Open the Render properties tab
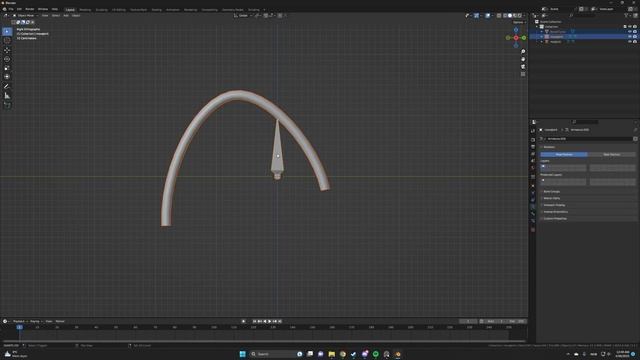Image resolution: width=640 pixels, height=360 pixels. [x=533, y=140]
